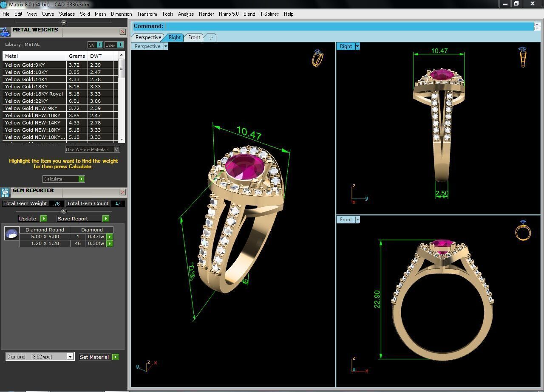
Task: Click the Grams column header
Action: tap(77, 56)
